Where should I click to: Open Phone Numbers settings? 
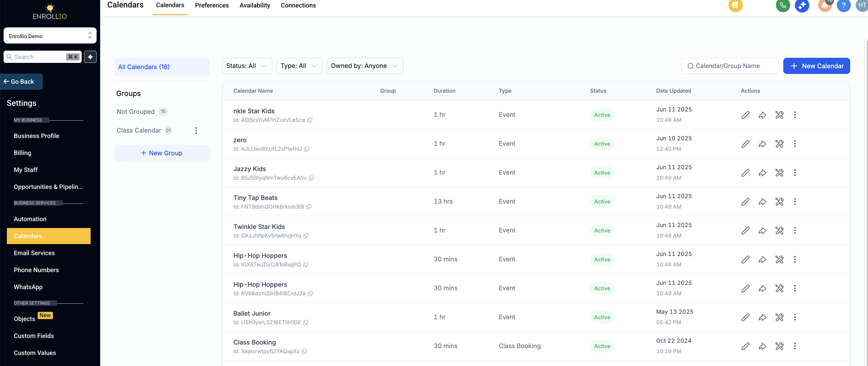pos(36,270)
